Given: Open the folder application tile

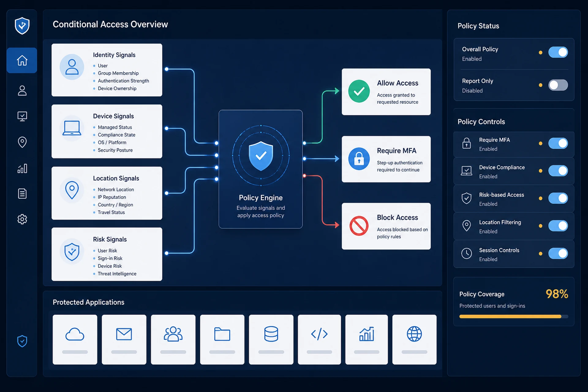Looking at the screenshot, I should pyautogui.click(x=222, y=340).
